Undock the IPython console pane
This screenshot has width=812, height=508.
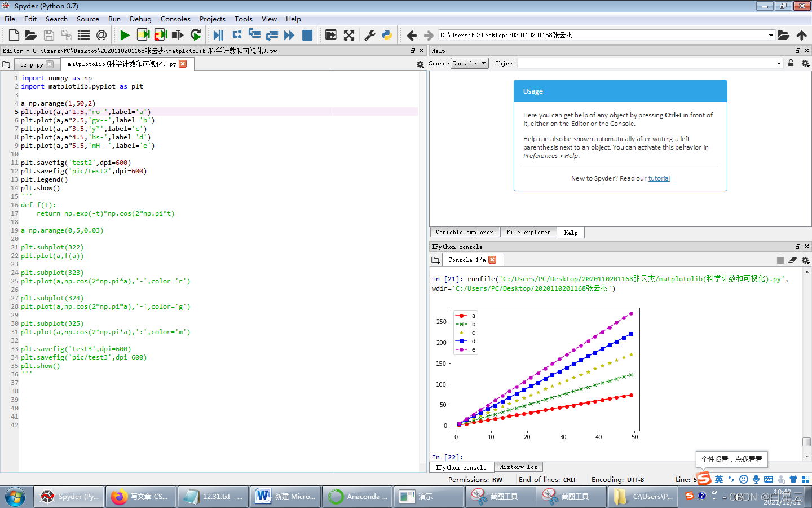[797, 247]
